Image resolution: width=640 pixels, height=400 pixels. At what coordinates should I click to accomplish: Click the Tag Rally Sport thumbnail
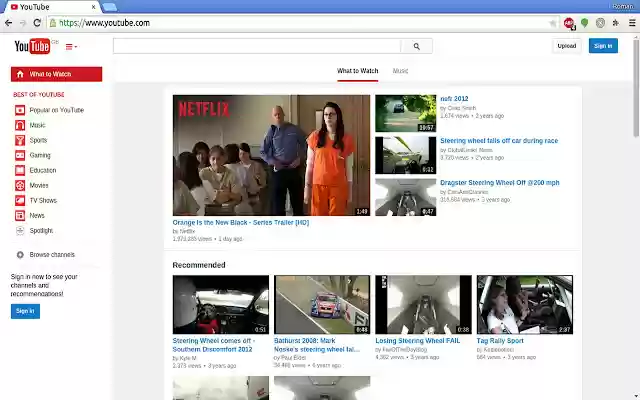524,304
